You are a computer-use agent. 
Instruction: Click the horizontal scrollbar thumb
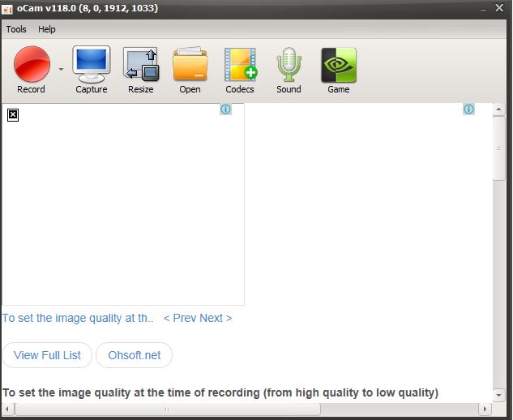(x=168, y=409)
